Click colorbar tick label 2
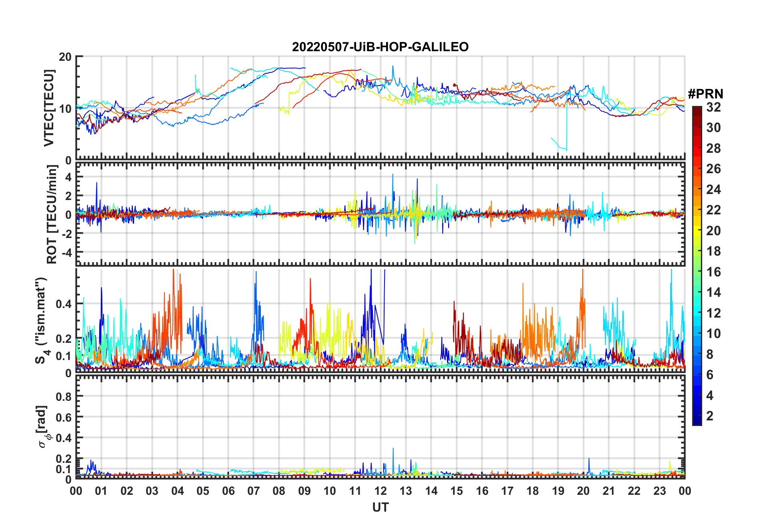The height and width of the screenshot is (532, 761). [710, 416]
